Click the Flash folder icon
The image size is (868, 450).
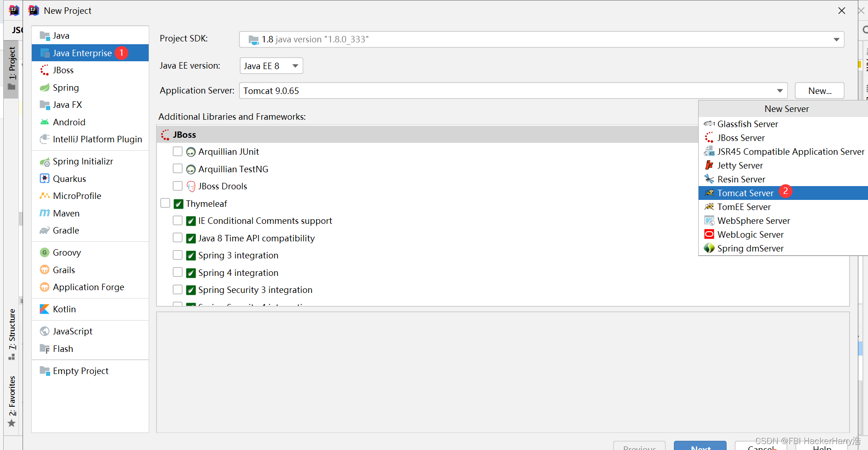click(x=45, y=349)
